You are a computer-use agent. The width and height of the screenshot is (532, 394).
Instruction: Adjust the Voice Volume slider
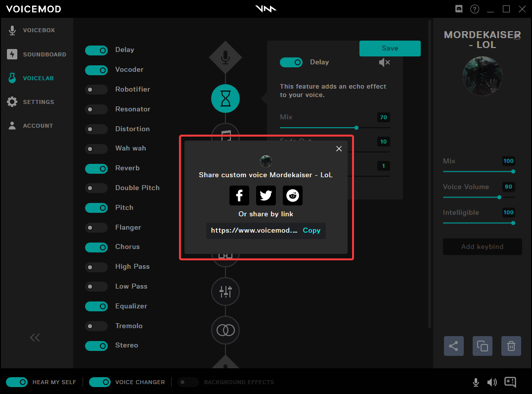point(479,197)
